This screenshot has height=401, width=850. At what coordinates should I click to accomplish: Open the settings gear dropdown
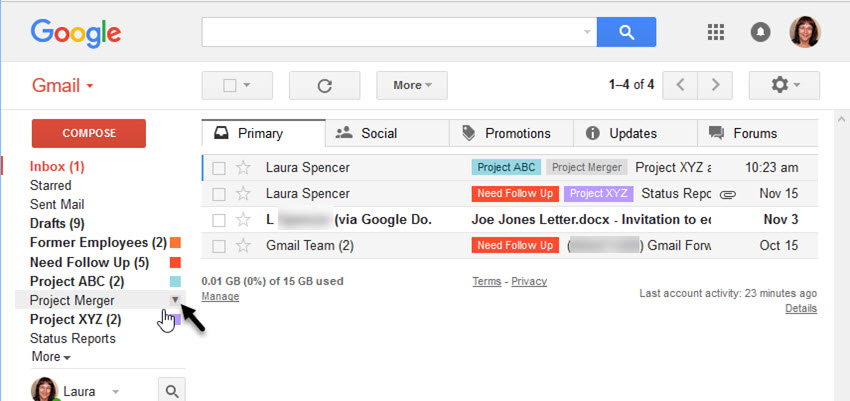784,85
